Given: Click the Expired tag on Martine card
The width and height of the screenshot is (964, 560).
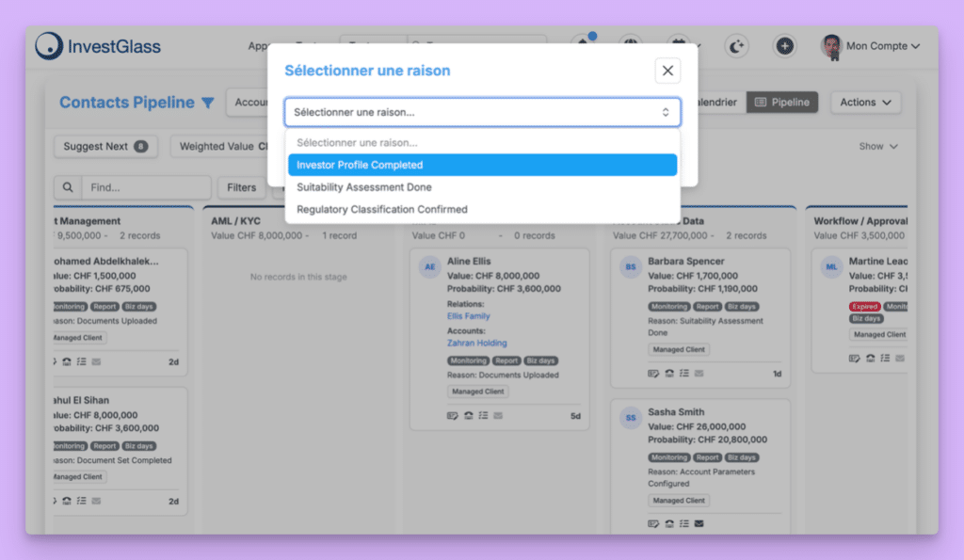Looking at the screenshot, I should click(x=864, y=306).
